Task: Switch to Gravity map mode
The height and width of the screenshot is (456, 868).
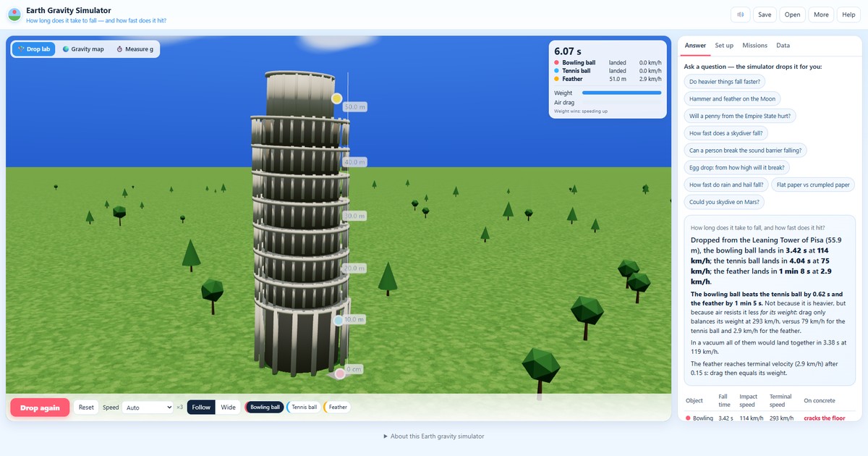Action: pyautogui.click(x=83, y=49)
